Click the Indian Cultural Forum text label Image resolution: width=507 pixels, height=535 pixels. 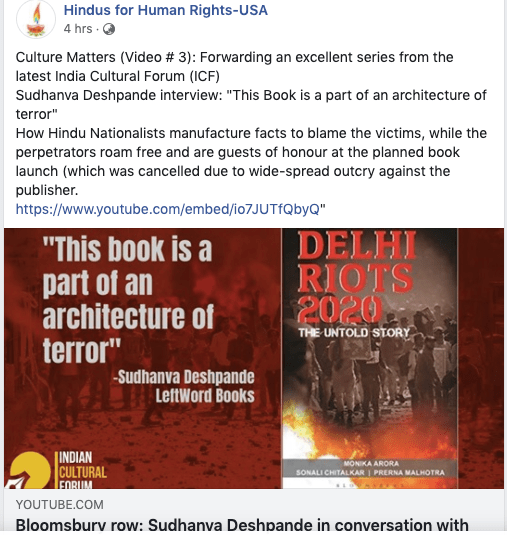[x=82, y=469]
